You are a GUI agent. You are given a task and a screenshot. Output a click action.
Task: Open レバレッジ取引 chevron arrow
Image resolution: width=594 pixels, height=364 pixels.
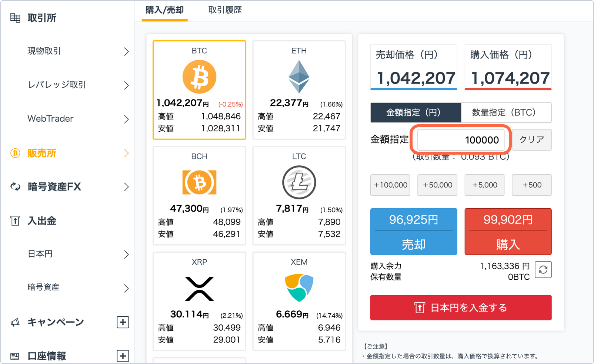126,85
